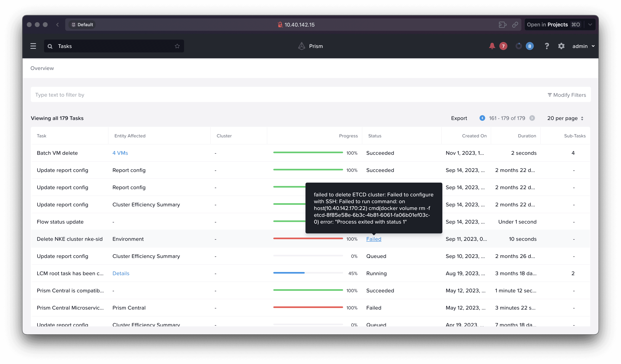This screenshot has height=364, width=621.
Task: Sort by Cluster column header
Action: click(x=224, y=136)
